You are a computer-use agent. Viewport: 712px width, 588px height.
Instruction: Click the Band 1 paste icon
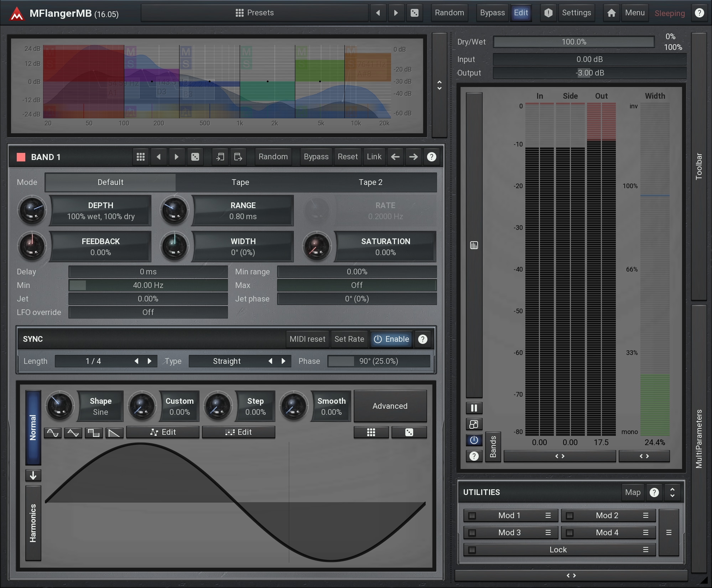238,157
